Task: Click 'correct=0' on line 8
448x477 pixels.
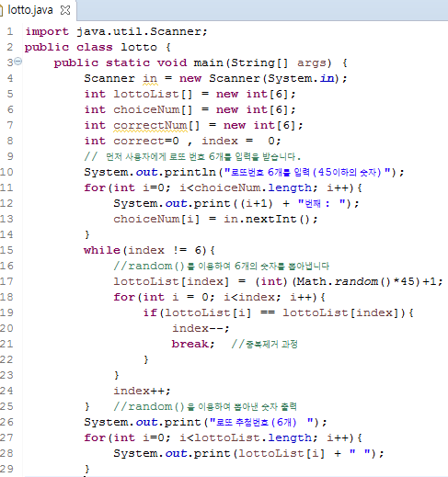Action: [x=146, y=141]
